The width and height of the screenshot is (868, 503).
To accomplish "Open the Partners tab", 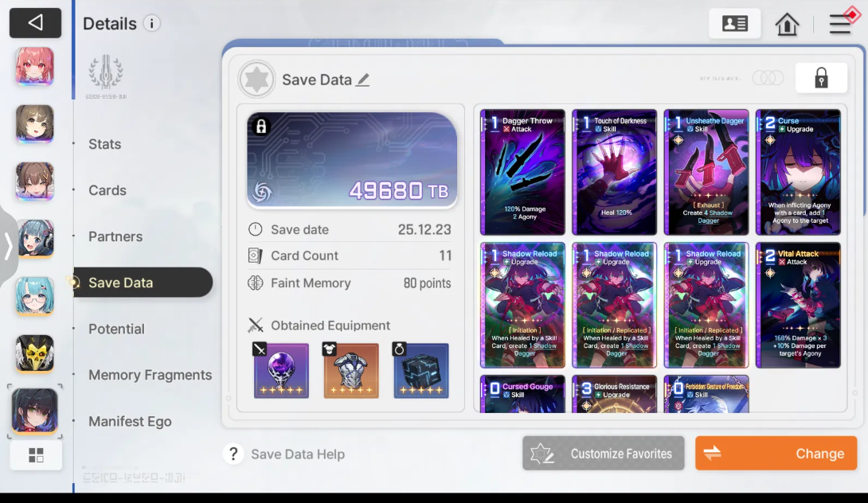I will [x=115, y=236].
